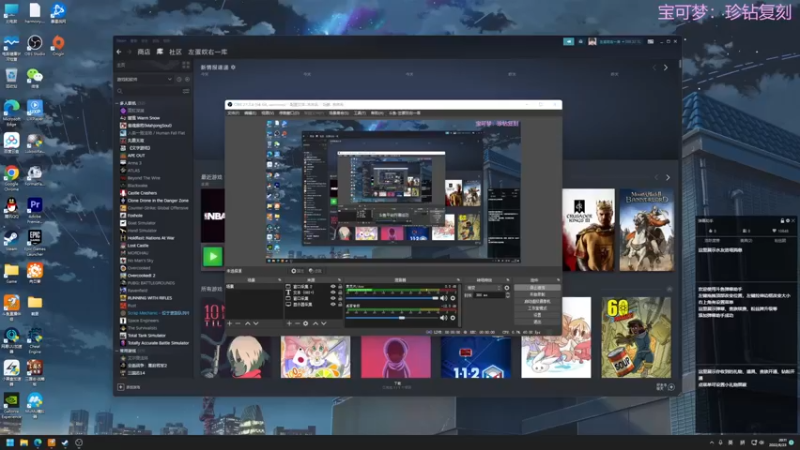The width and height of the screenshot is (800, 450).
Task: Toggle visibility of third OBS source
Action: (x=333, y=298)
